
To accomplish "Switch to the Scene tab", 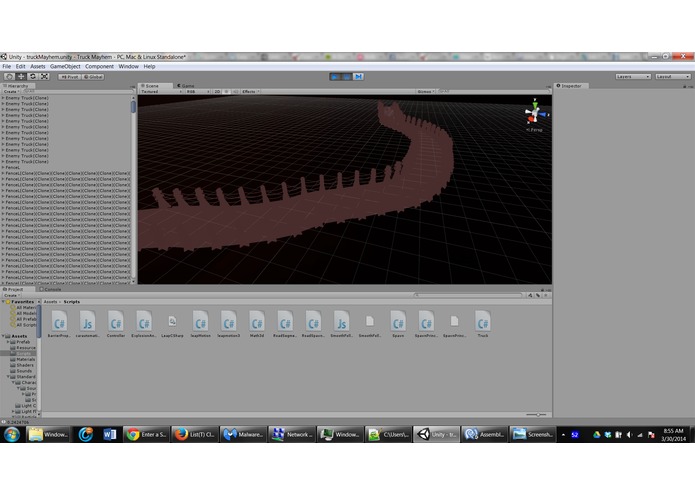I will pyautogui.click(x=153, y=86).
